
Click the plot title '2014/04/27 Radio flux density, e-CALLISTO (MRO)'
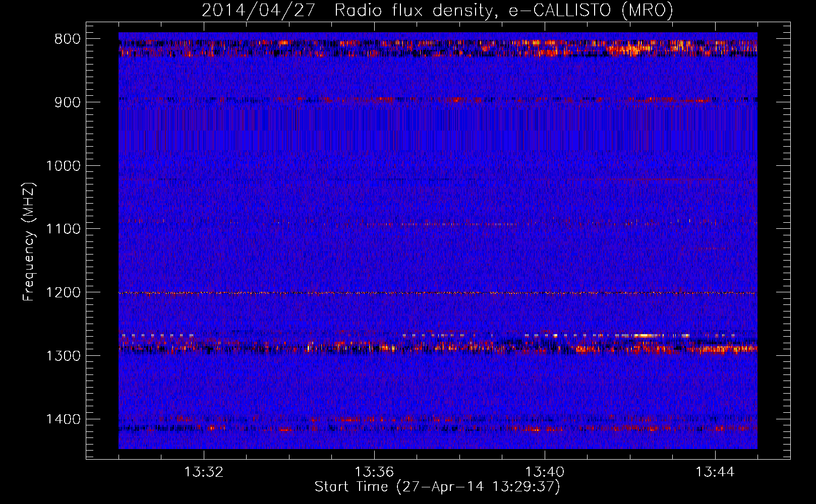tap(437, 10)
